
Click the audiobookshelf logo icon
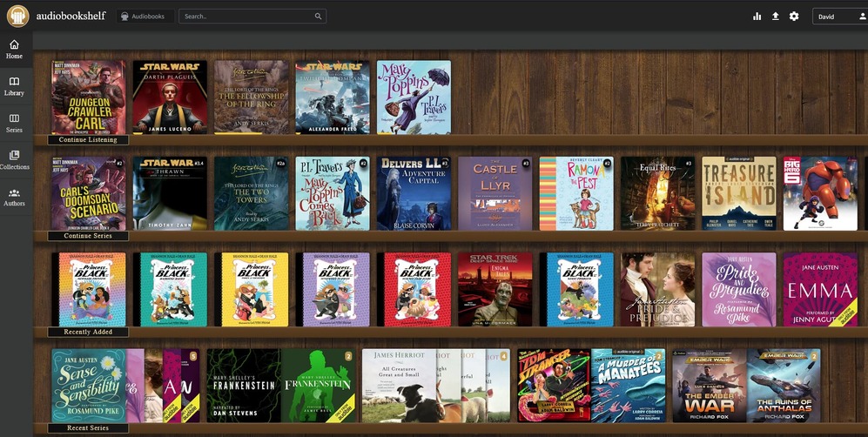[17, 16]
